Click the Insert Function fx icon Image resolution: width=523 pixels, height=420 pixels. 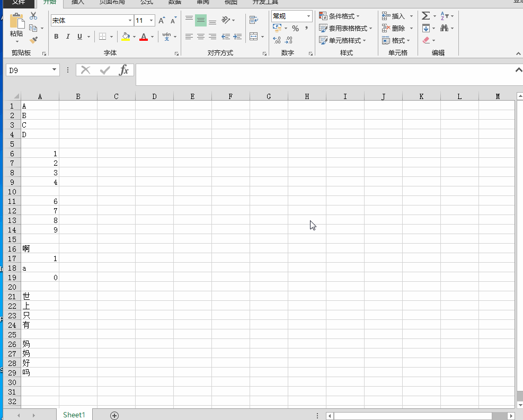(124, 70)
